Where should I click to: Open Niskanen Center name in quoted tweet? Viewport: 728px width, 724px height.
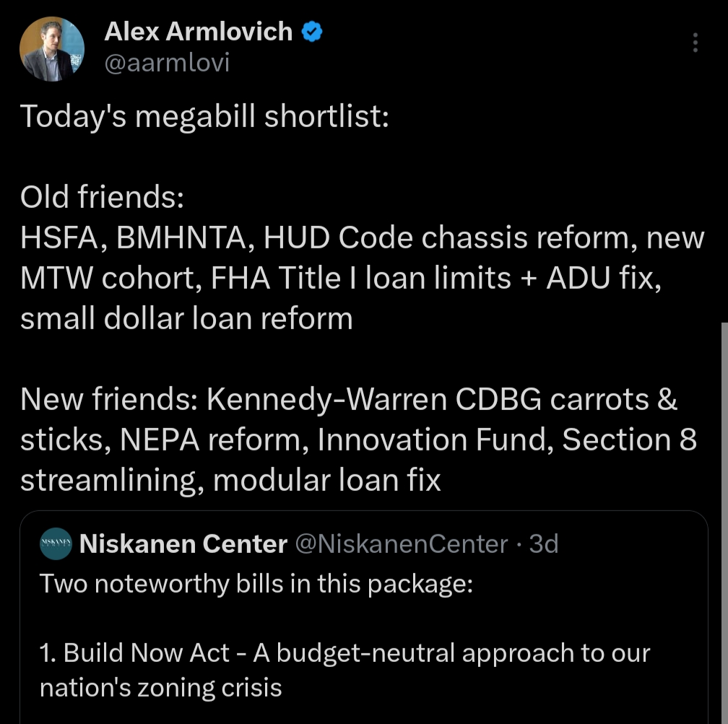[183, 544]
